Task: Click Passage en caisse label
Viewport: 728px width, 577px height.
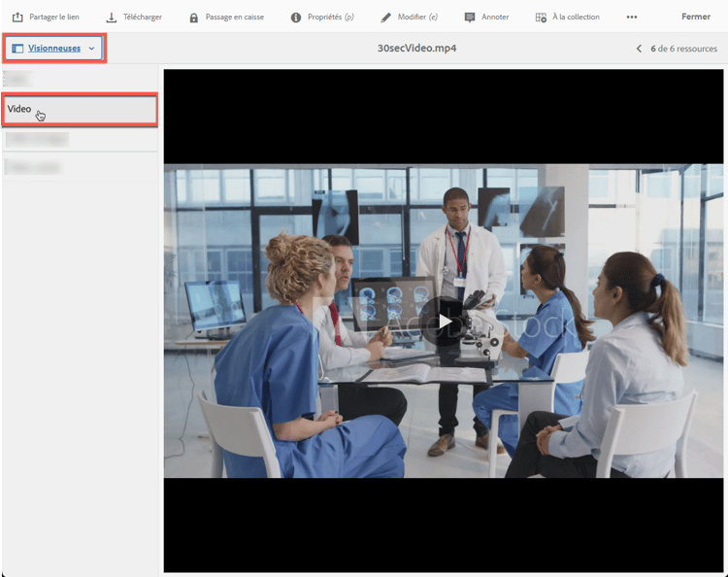Action: [x=235, y=17]
